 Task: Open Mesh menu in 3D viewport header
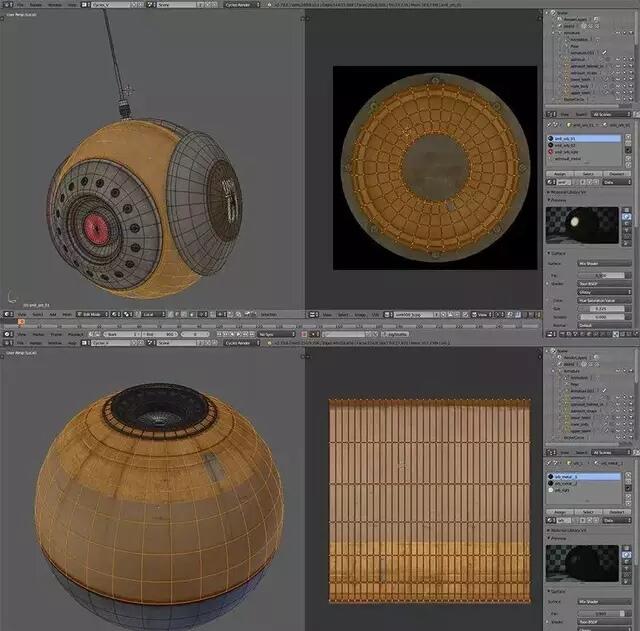pyautogui.click(x=67, y=314)
